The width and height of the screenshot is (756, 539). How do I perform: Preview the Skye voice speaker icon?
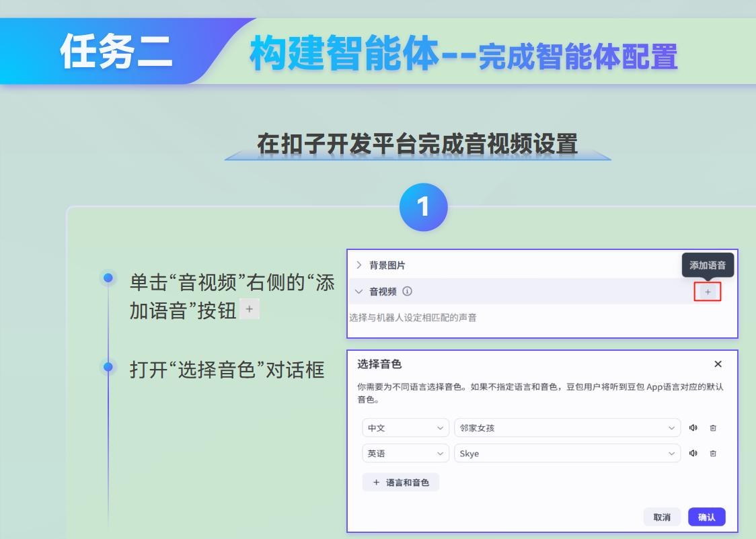click(x=693, y=453)
